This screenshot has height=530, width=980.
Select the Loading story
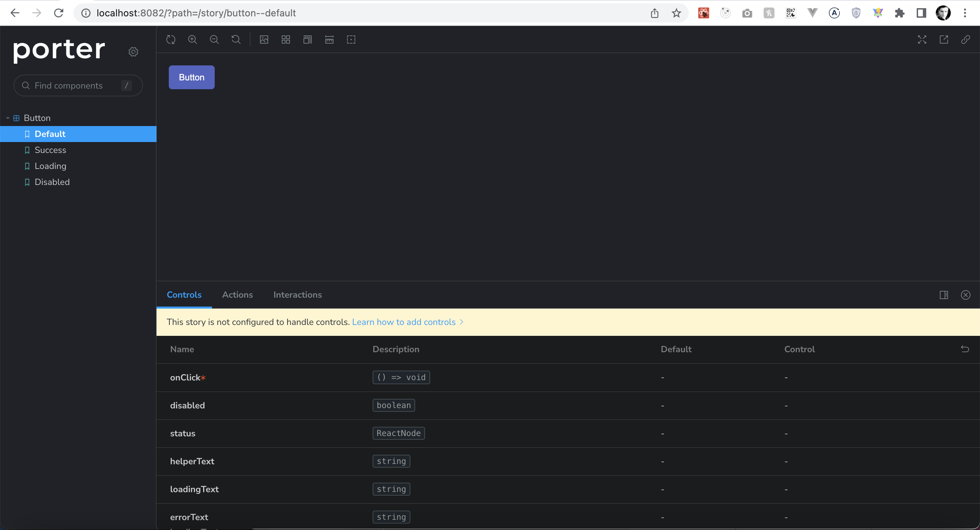click(51, 166)
